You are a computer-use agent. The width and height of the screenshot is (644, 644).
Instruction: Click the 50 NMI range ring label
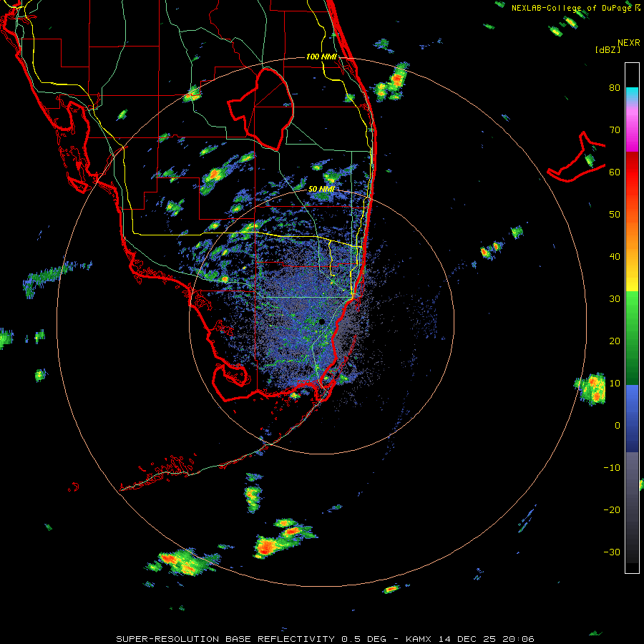[x=321, y=190]
